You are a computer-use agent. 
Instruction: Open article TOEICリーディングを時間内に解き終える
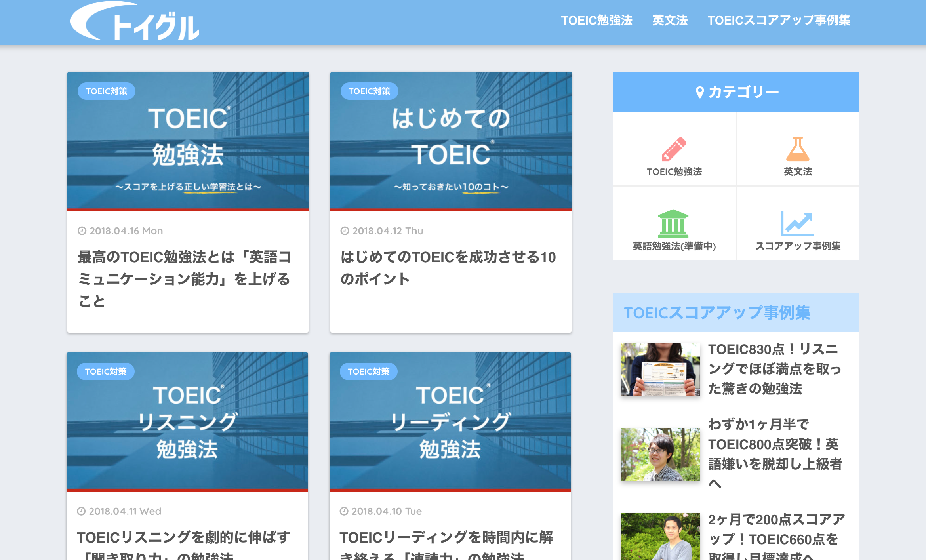point(447,544)
